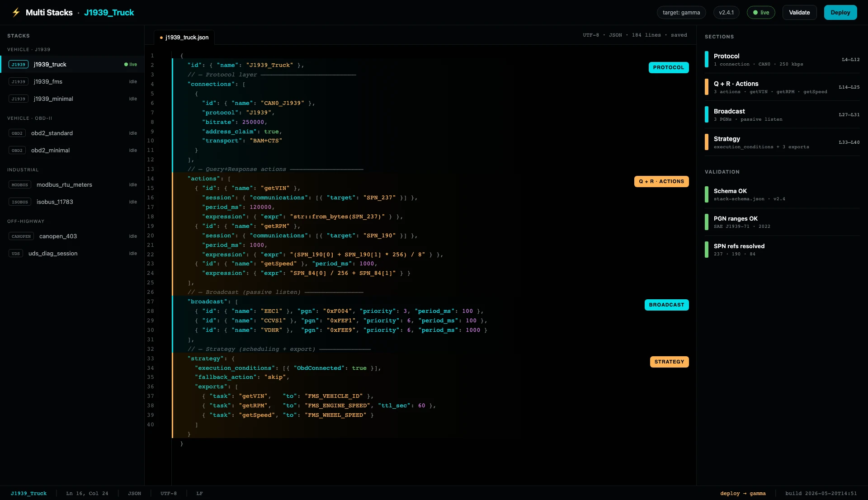Open the obd2_minimal stack
This screenshot has height=500, width=868.
[72, 150]
